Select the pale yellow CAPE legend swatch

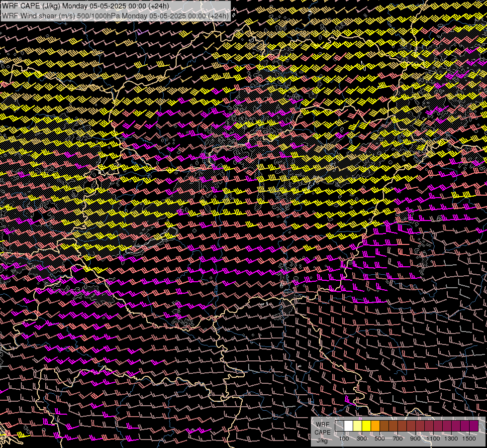coord(358,426)
